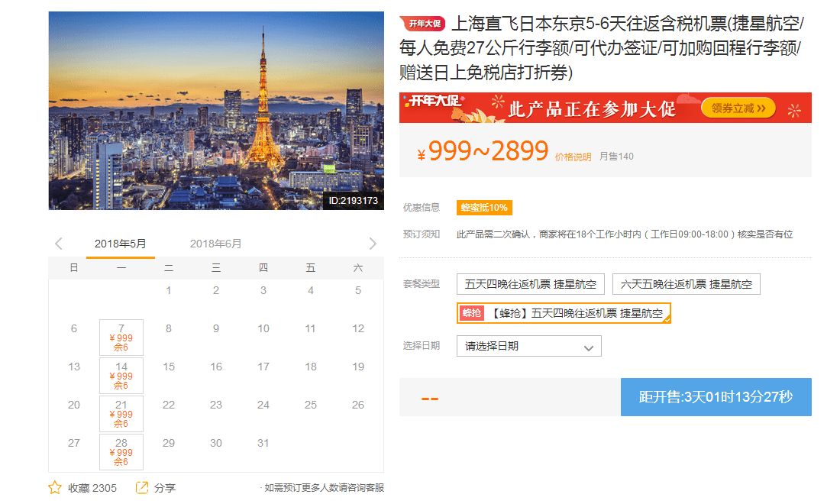
Task: Select May 28 priced ¥999
Action: pos(121,452)
